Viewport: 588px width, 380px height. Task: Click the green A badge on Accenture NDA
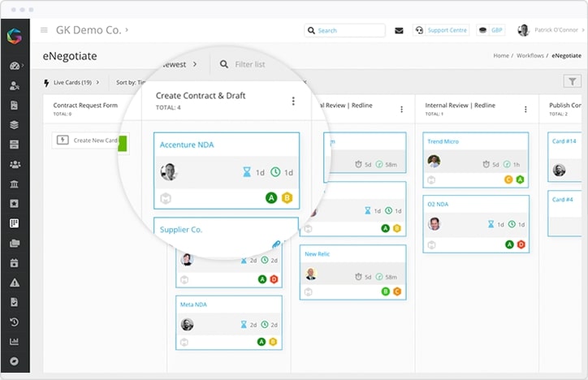click(270, 197)
